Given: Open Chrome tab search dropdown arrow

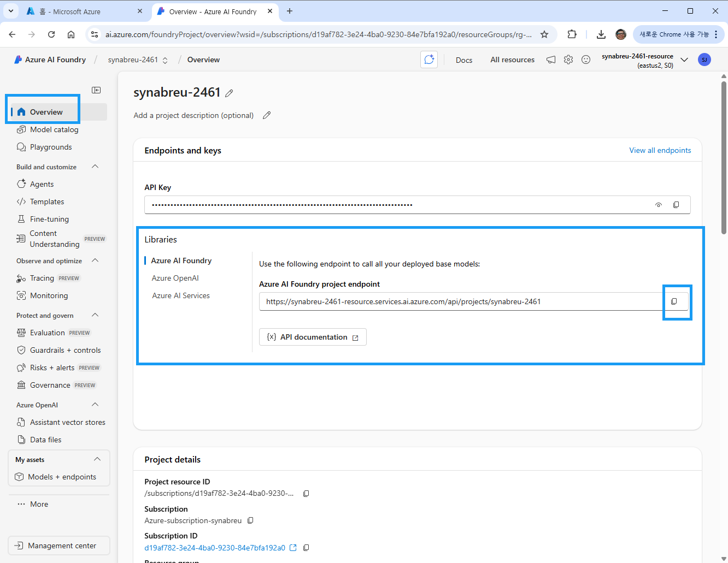Looking at the screenshot, I should coord(11,11).
